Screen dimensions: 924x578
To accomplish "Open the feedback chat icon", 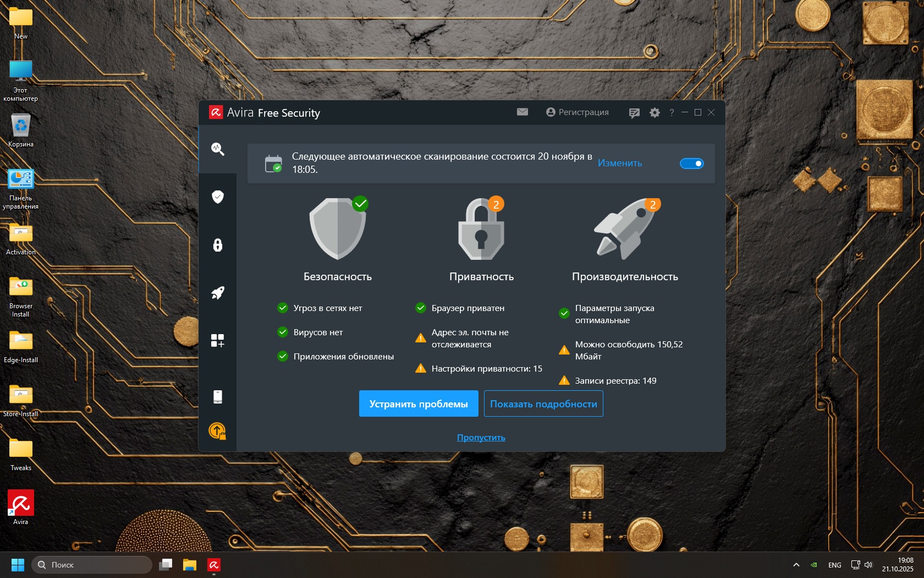I will 634,113.
